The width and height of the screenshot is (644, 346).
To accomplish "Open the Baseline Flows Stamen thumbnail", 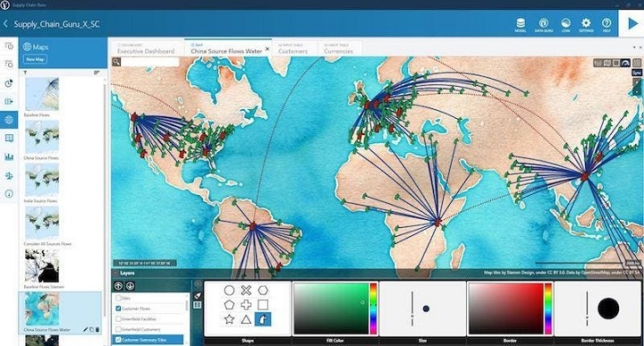I will [x=41, y=266].
